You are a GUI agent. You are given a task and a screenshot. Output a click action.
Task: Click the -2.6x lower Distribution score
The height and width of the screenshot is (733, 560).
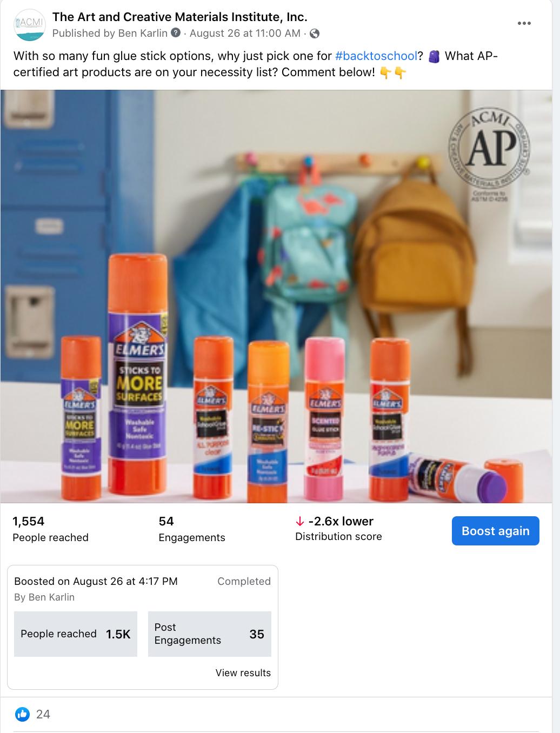(338, 528)
